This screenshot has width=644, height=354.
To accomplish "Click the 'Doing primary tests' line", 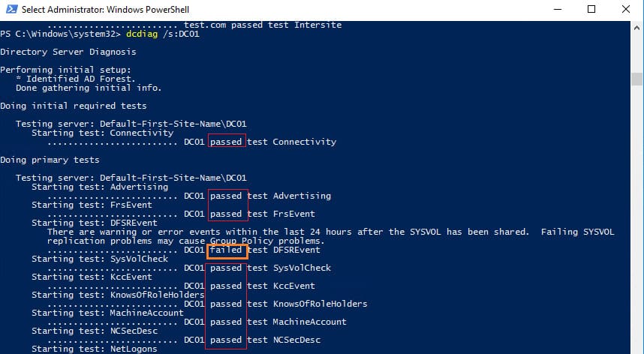I will (x=50, y=160).
